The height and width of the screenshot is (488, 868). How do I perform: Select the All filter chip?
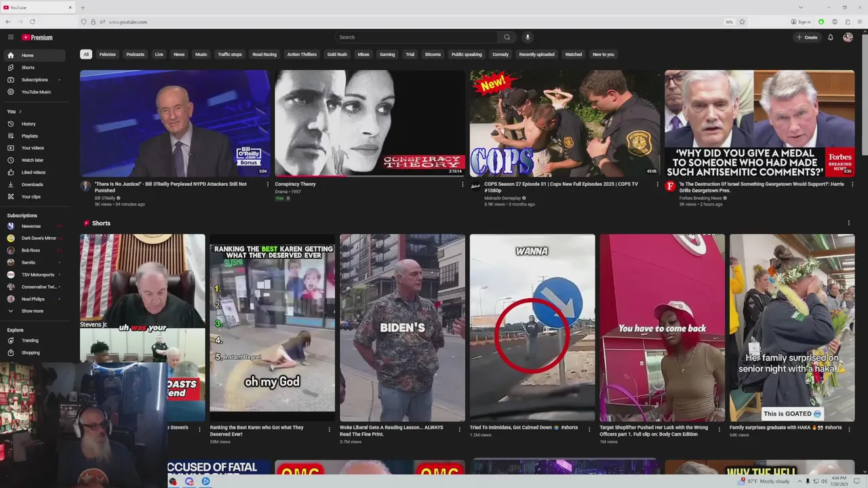(86, 54)
